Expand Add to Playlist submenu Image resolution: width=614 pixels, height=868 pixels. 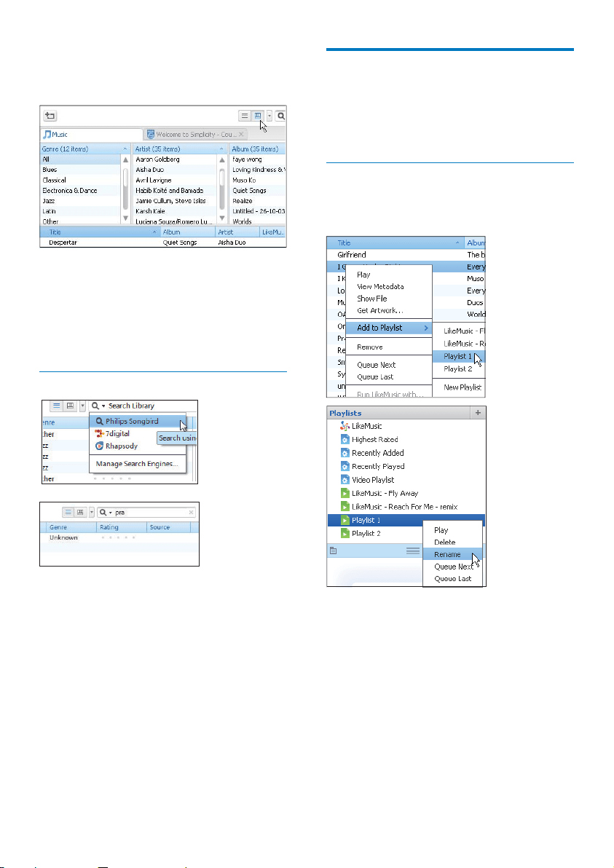coord(389,328)
